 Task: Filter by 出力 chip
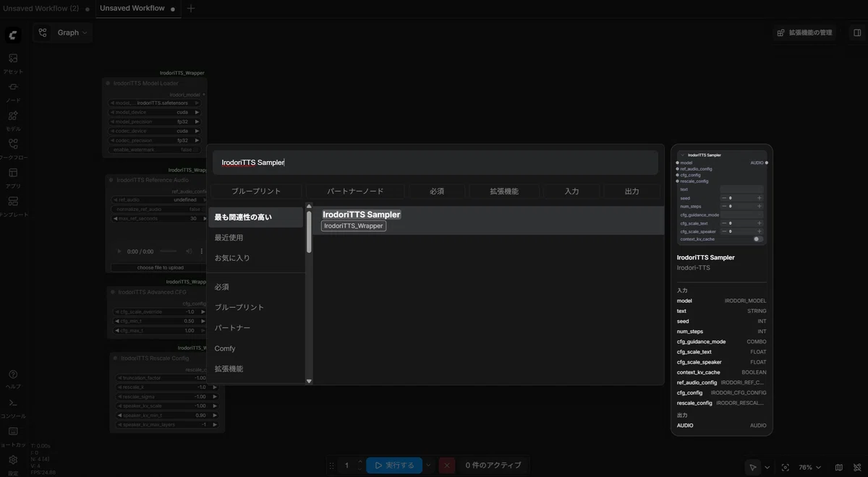click(x=631, y=192)
